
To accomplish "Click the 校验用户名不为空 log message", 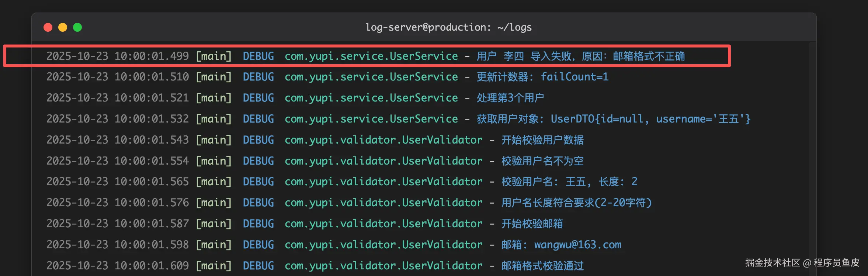I will 542,161.
